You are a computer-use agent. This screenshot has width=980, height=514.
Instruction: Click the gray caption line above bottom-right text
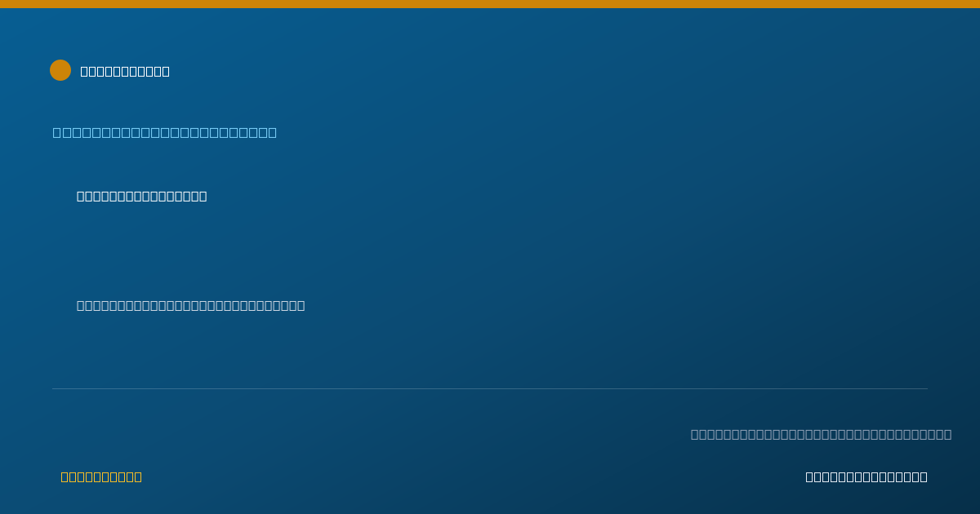[x=821, y=434]
